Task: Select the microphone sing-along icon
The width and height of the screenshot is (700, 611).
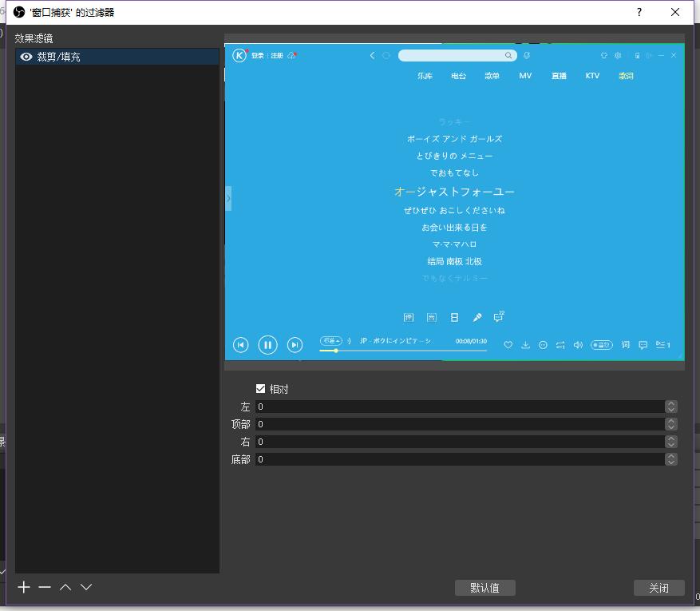Action: pyautogui.click(x=477, y=317)
